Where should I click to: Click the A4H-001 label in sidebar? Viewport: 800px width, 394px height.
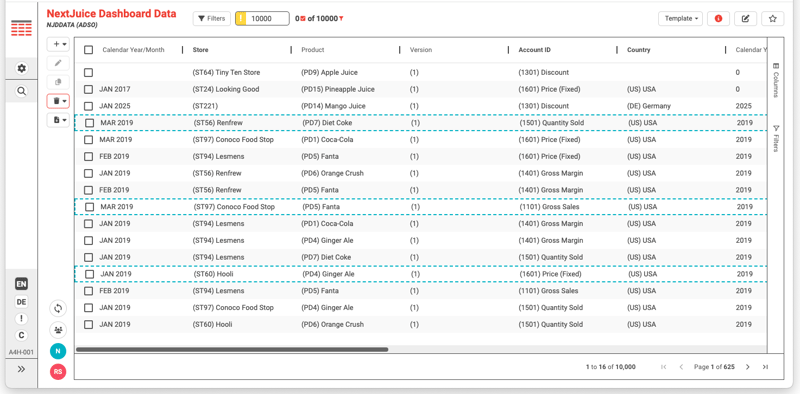point(21,352)
